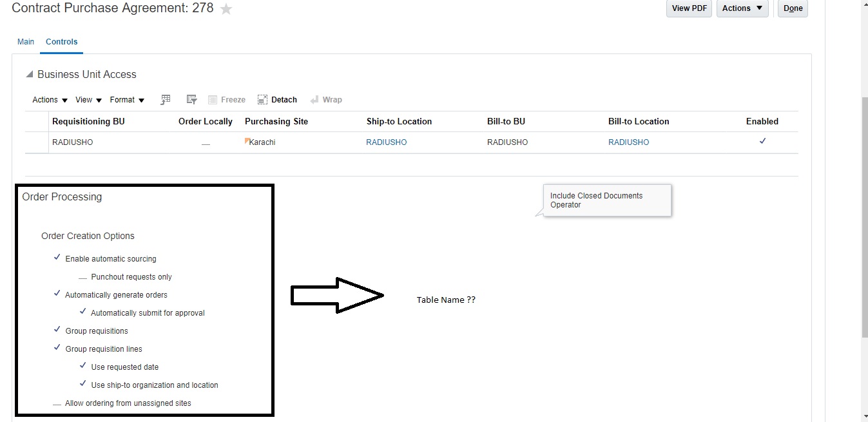Switch to the Main tab
The height and width of the screenshot is (422, 868).
(x=26, y=42)
